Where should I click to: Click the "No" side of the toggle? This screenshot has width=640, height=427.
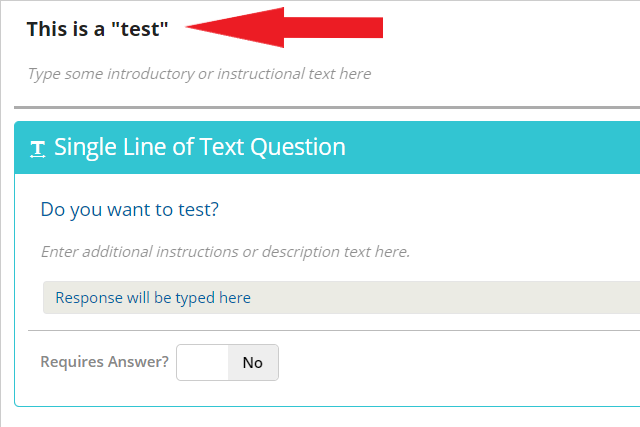[x=253, y=363]
